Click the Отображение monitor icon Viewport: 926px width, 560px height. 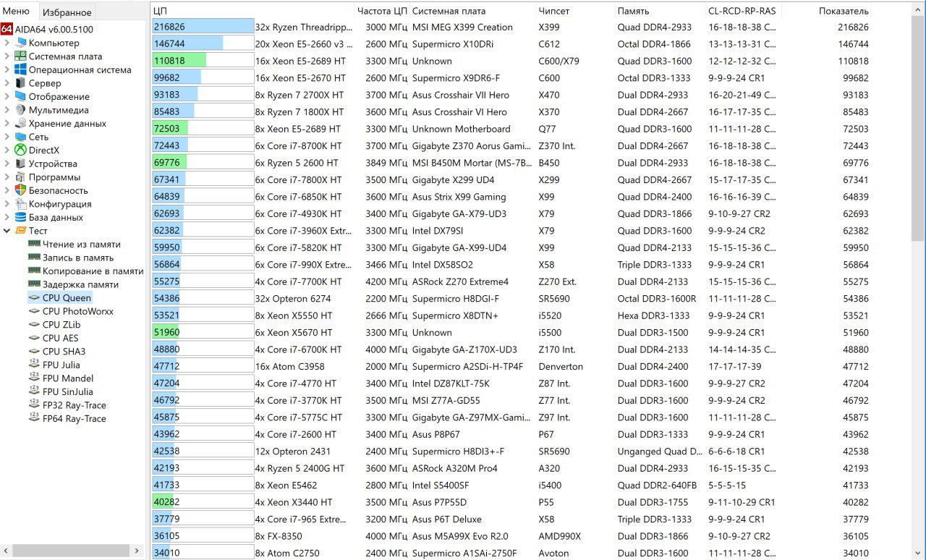click(21, 97)
